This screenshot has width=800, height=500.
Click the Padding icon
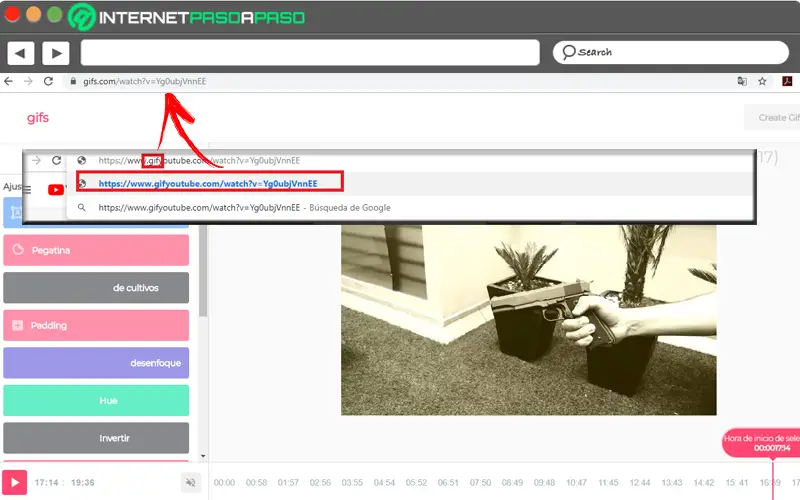click(x=17, y=325)
